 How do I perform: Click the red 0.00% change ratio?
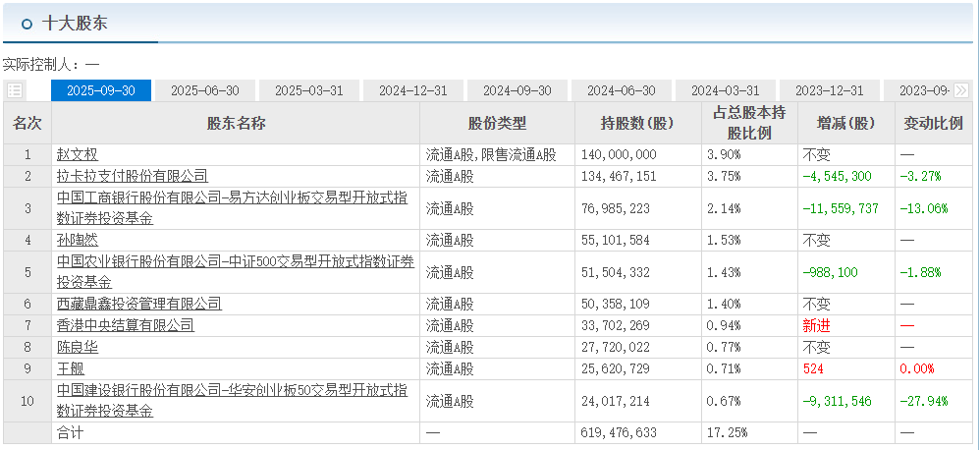click(x=916, y=368)
